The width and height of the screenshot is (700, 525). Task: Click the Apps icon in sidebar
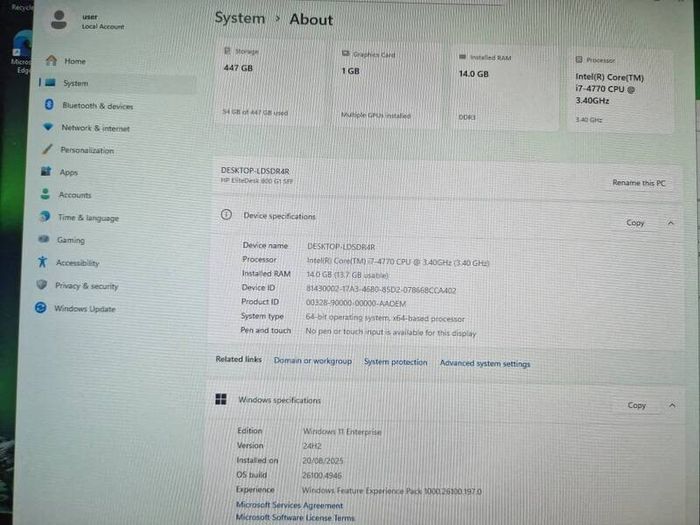point(46,171)
